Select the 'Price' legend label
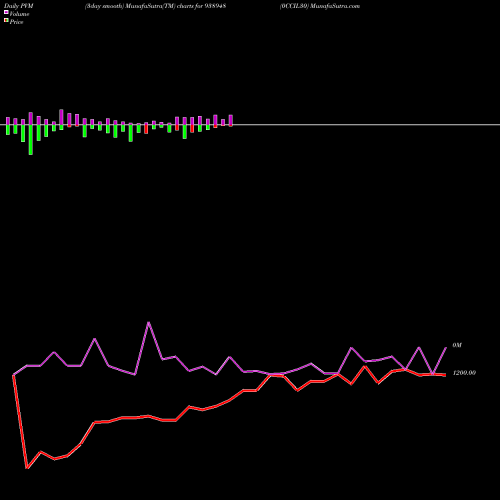Viewport: 500px width, 500px height. click(16, 22)
